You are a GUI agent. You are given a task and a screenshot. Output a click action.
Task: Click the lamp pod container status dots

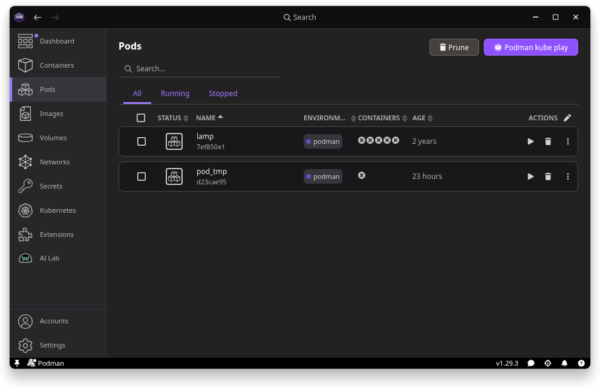click(x=378, y=140)
